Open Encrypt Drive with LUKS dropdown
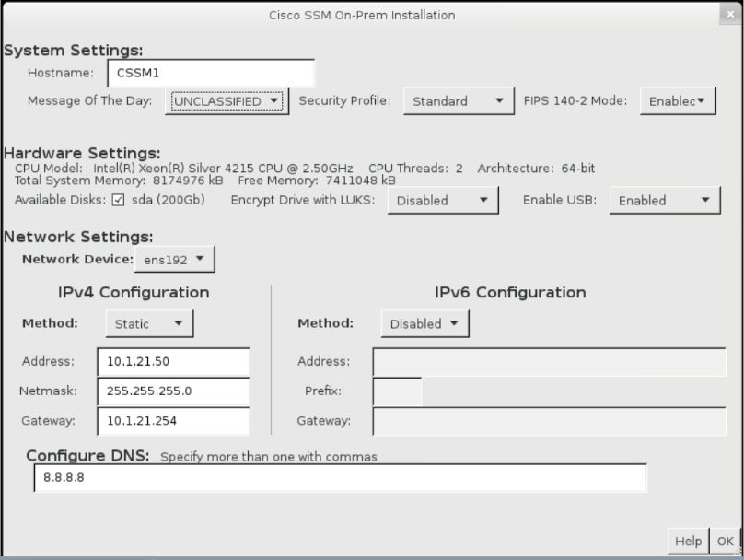The image size is (744, 560). [443, 200]
